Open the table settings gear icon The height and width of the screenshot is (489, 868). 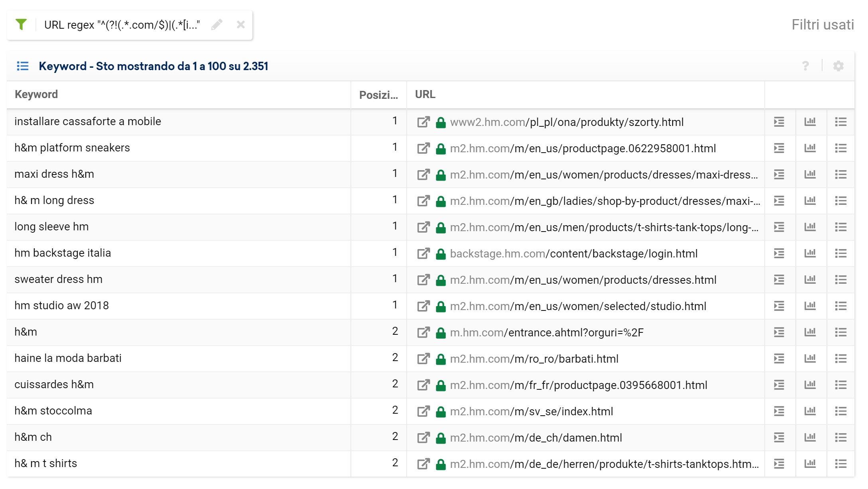click(838, 66)
